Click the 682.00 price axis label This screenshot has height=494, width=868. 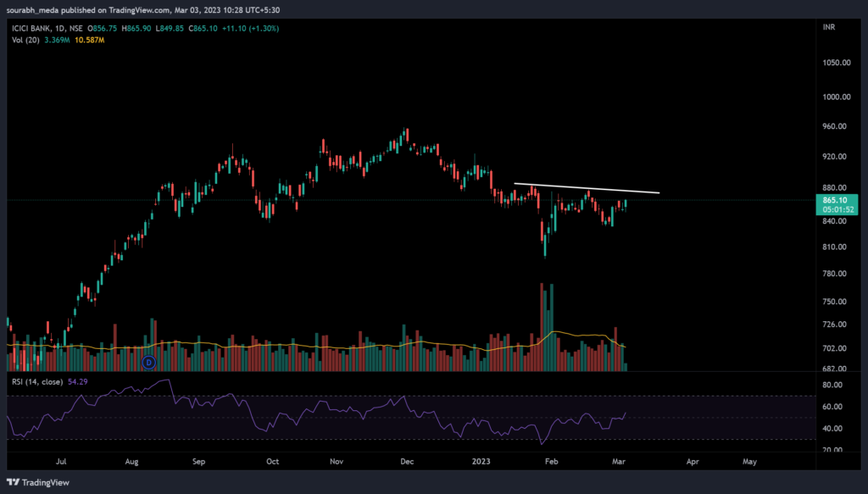pyautogui.click(x=835, y=368)
